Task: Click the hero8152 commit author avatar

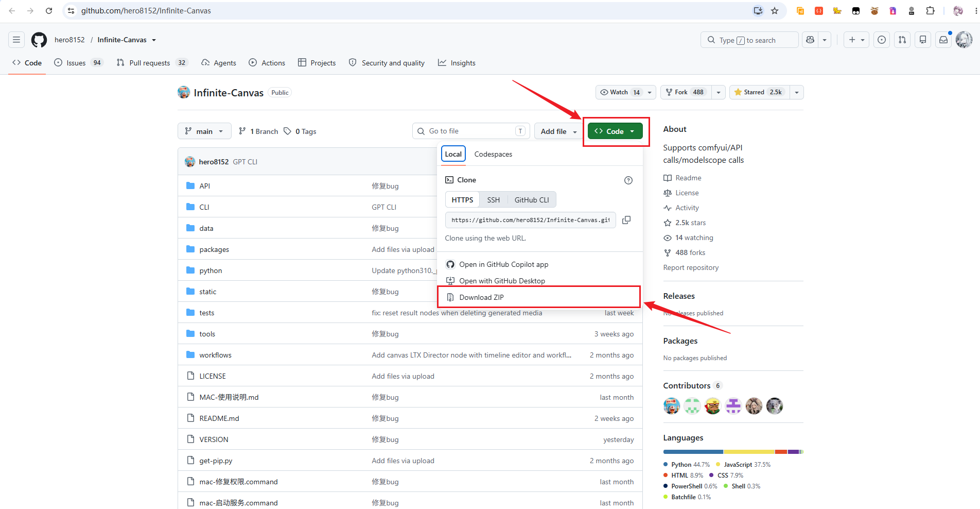Action: pyautogui.click(x=190, y=162)
